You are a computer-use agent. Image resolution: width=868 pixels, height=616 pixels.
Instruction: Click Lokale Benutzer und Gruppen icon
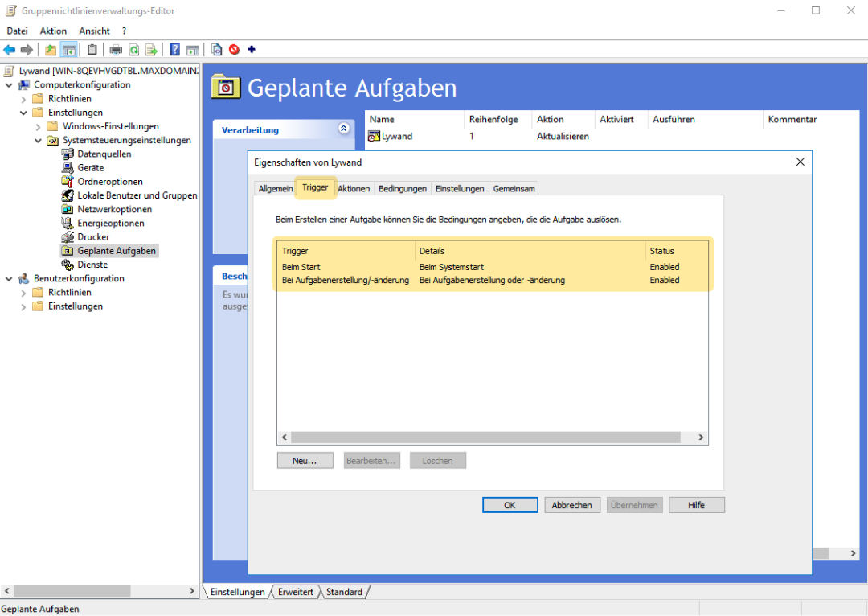click(x=68, y=195)
